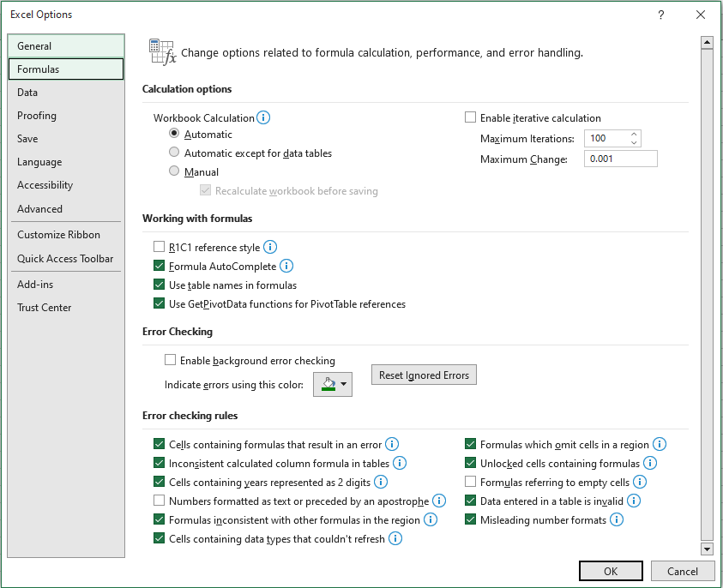Click Reset Ignored Errors button
The width and height of the screenshot is (723, 588).
click(424, 375)
